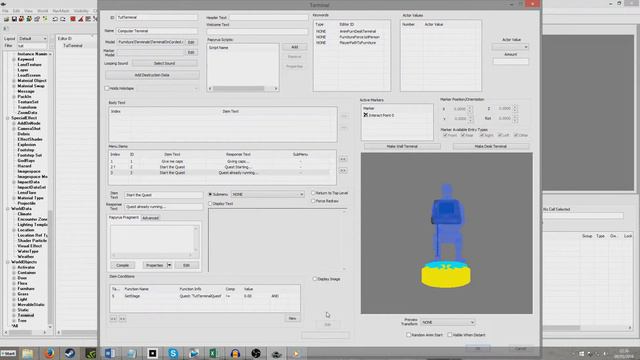
Task: Click Make Desk Terminal button
Action: click(491, 146)
